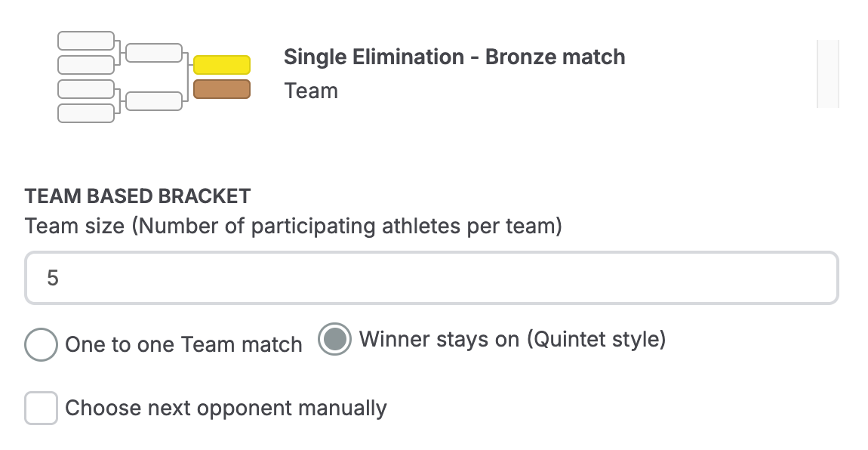The image size is (868, 450).
Task: Click the vertical scrollbar strip at right edge
Action: click(828, 74)
